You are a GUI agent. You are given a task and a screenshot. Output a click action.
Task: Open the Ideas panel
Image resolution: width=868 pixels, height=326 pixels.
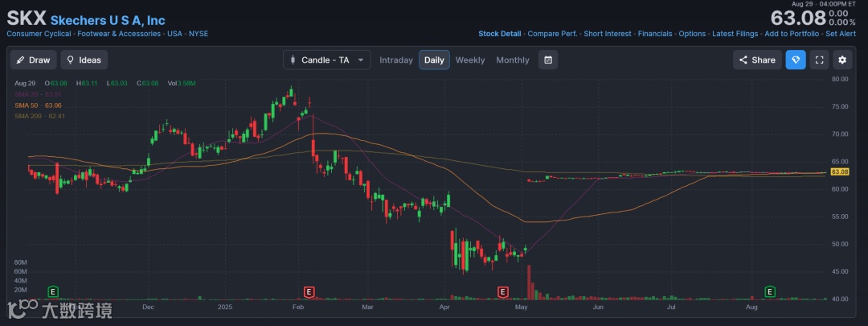pyautogui.click(x=84, y=60)
